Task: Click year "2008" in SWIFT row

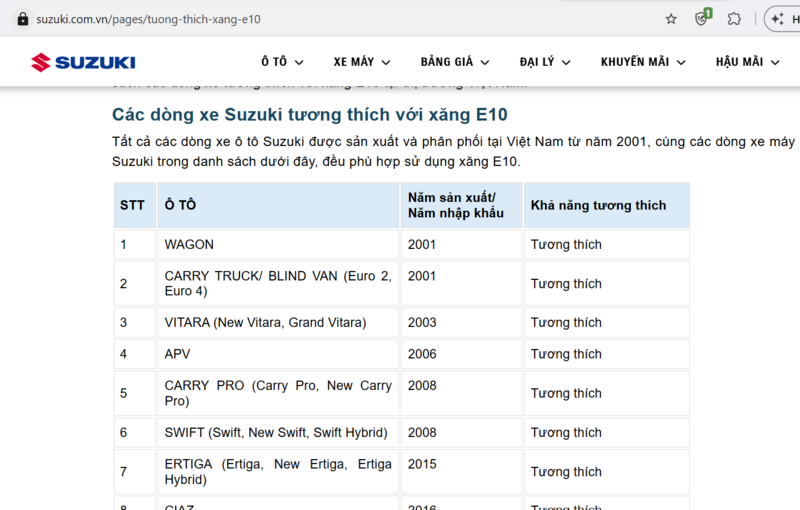Action: click(422, 432)
